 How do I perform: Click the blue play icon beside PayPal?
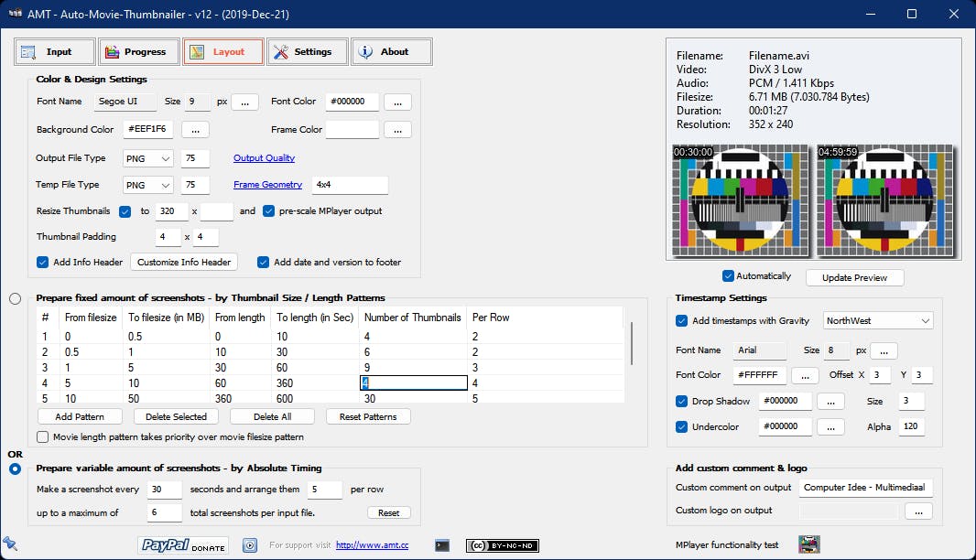(250, 545)
